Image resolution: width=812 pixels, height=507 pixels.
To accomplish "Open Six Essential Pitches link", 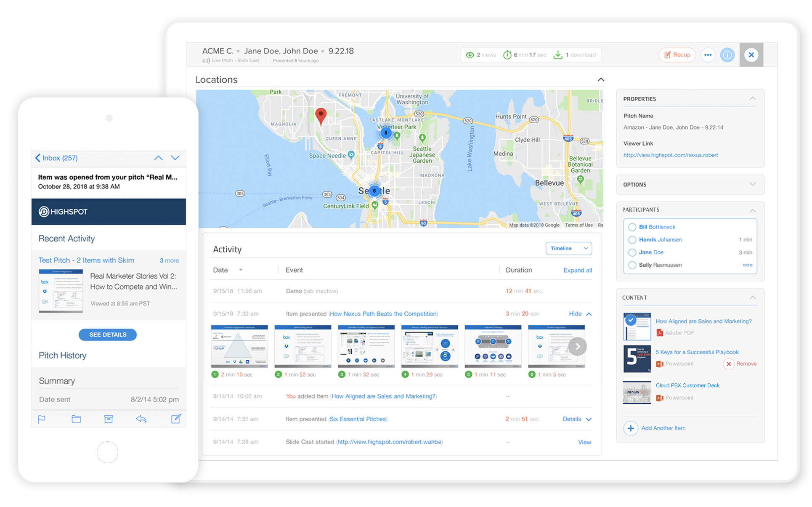I will click(358, 419).
